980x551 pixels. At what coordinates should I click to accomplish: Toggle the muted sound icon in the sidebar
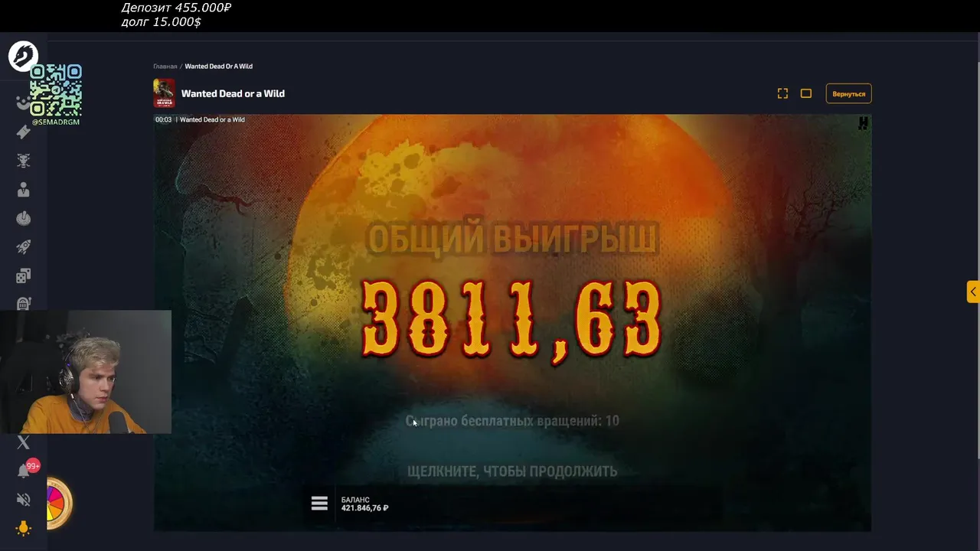click(x=23, y=500)
